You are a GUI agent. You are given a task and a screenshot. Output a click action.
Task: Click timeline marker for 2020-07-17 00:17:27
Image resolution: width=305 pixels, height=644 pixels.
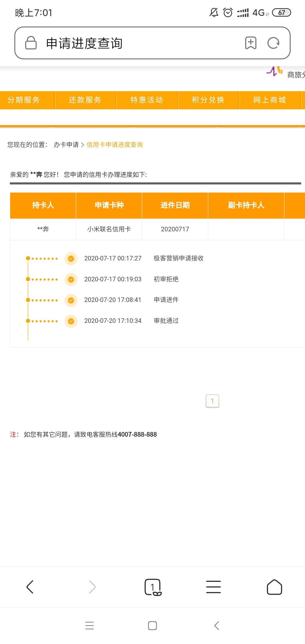pos(28,258)
